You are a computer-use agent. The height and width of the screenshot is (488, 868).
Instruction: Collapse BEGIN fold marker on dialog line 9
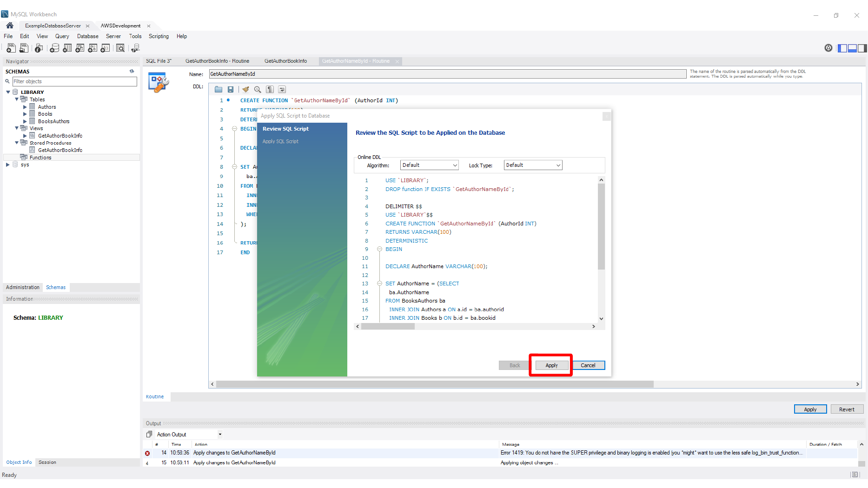point(379,249)
